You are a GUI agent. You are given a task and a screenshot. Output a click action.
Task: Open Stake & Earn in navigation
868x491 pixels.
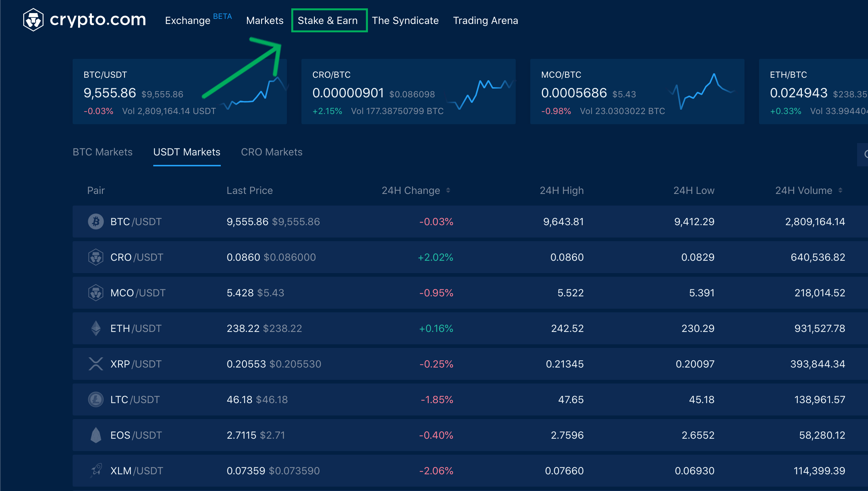pyautogui.click(x=328, y=20)
